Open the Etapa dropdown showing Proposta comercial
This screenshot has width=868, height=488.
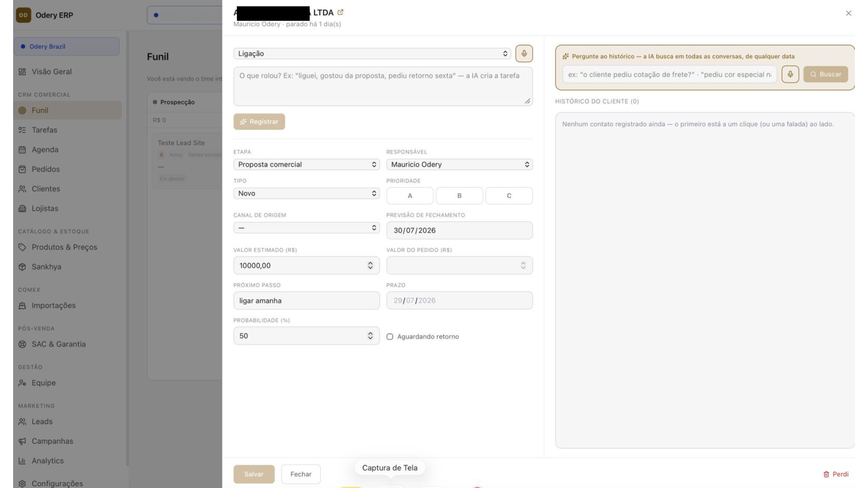click(x=307, y=164)
